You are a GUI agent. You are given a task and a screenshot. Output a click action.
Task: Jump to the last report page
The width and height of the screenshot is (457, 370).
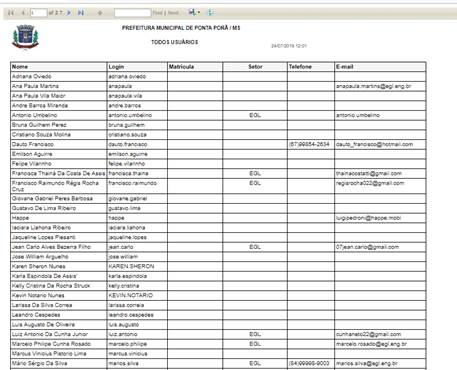(81, 13)
